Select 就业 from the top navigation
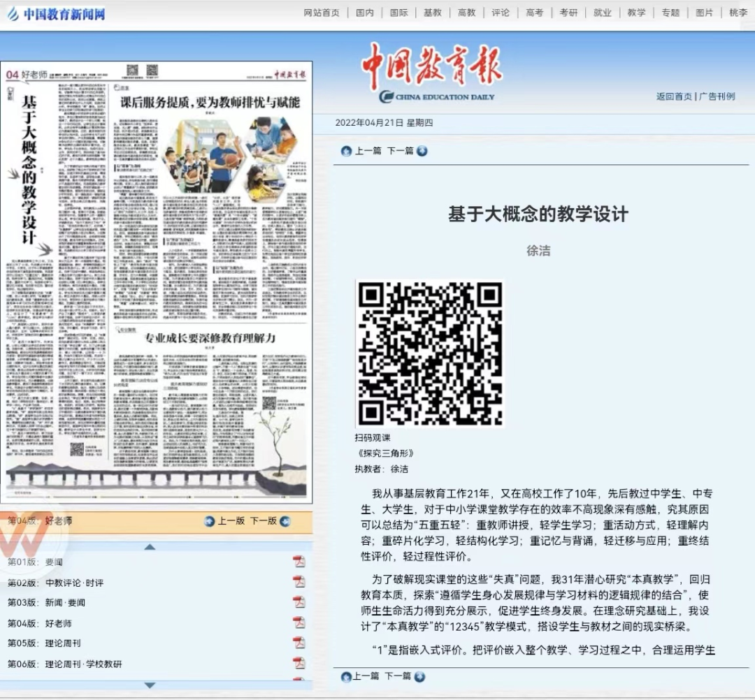Viewport: 755px width, 700px height. click(602, 13)
